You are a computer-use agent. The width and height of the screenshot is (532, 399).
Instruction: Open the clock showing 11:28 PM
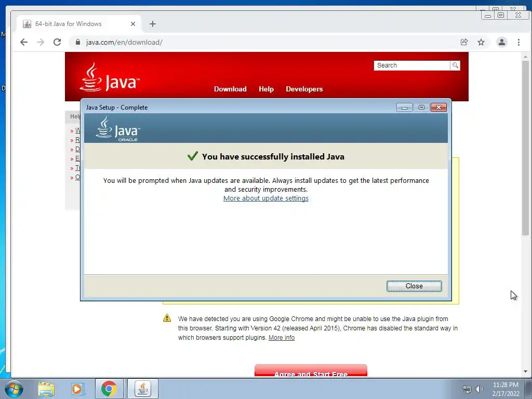coord(506,389)
